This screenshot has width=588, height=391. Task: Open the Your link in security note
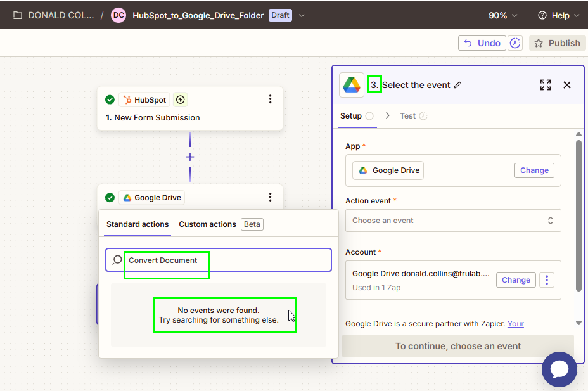coord(515,324)
